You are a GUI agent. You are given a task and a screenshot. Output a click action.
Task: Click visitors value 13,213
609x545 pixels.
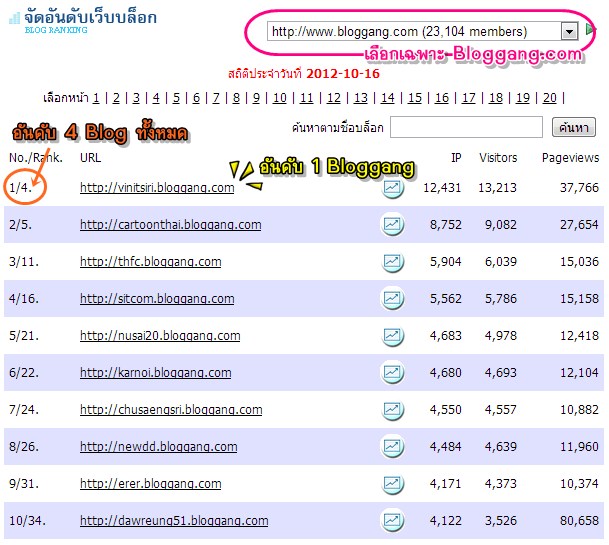[497, 188]
